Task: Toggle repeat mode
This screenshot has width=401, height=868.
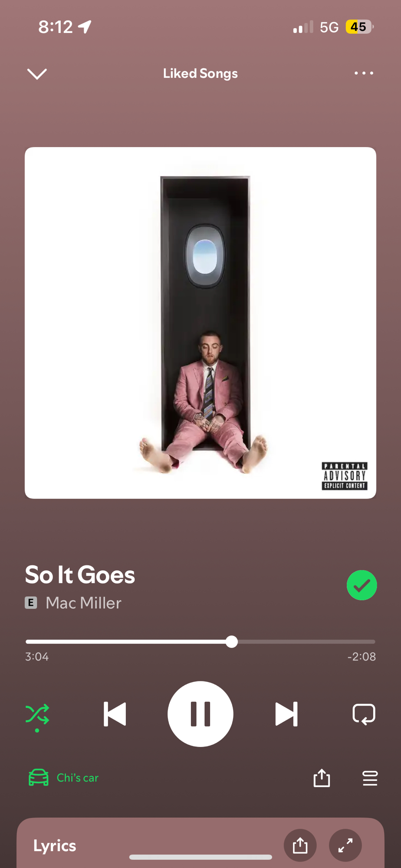Action: (364, 714)
